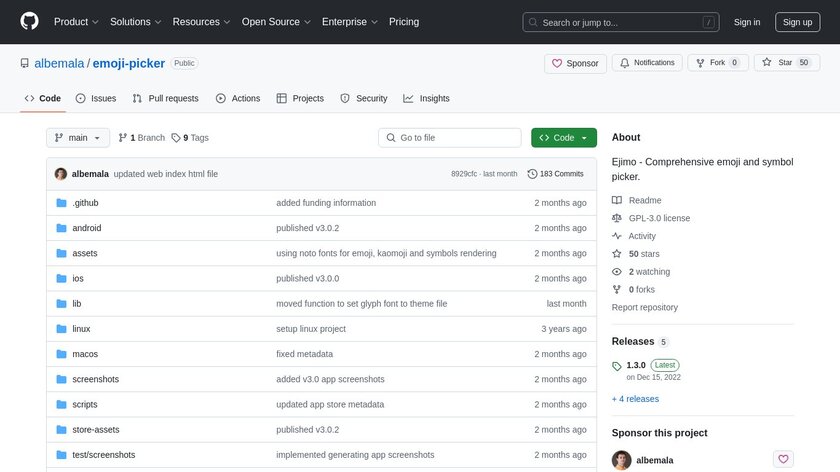This screenshot has height=472, width=840.
Task: Star the emoji-picker repository
Action: pos(777,63)
